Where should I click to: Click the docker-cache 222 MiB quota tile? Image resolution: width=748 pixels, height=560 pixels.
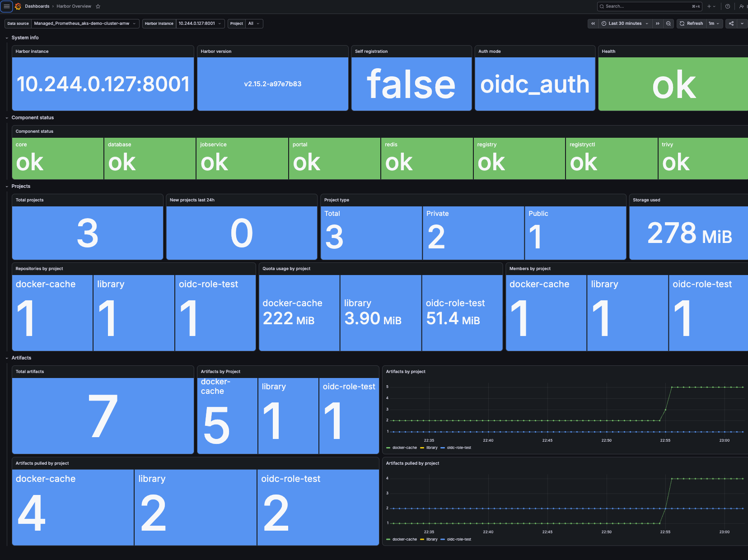[x=299, y=313]
